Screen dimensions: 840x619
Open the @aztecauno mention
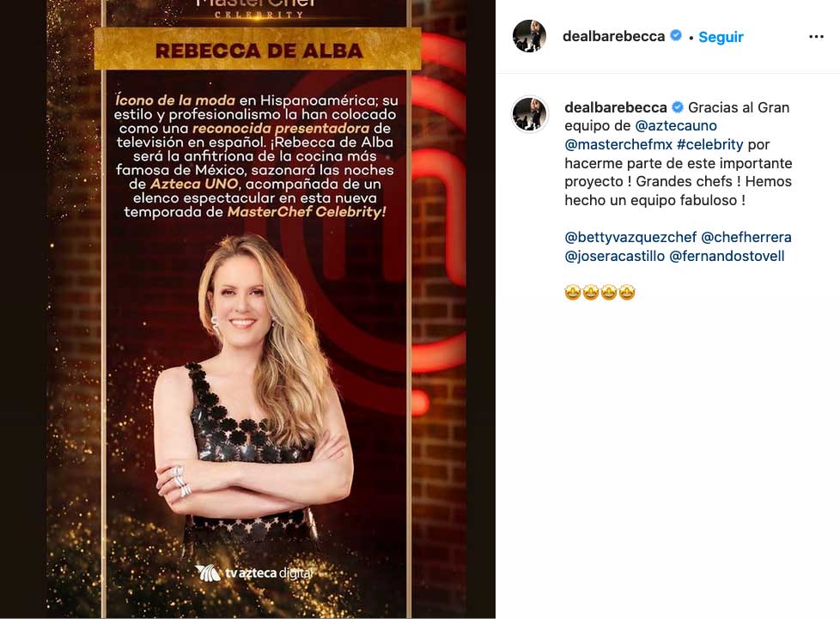click(x=676, y=126)
